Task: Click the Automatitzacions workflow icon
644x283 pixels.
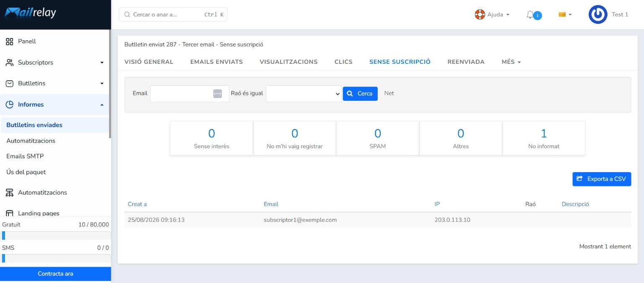Action: [x=9, y=193]
